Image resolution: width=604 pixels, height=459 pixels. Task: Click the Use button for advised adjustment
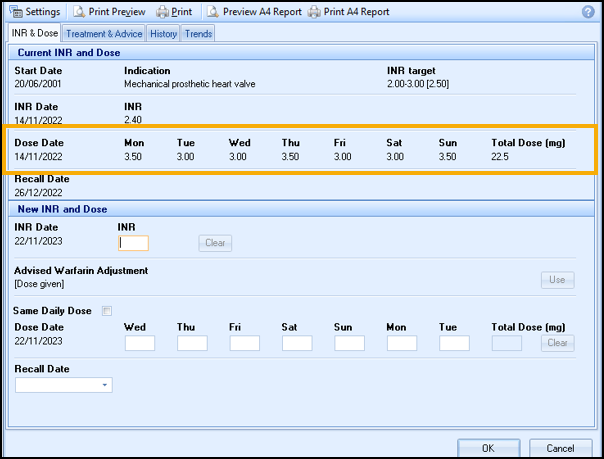pyautogui.click(x=557, y=280)
